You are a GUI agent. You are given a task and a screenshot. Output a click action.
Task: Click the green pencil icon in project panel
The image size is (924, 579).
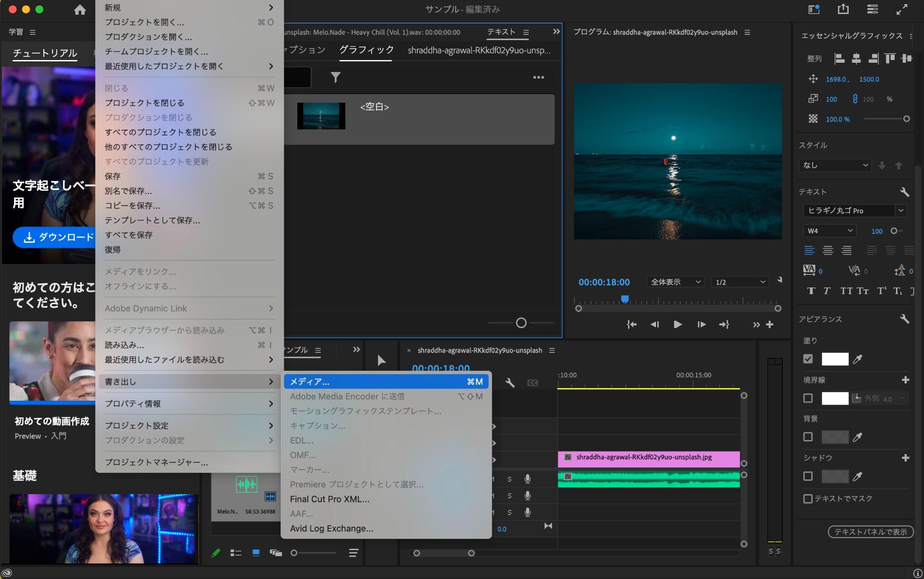pyautogui.click(x=216, y=552)
